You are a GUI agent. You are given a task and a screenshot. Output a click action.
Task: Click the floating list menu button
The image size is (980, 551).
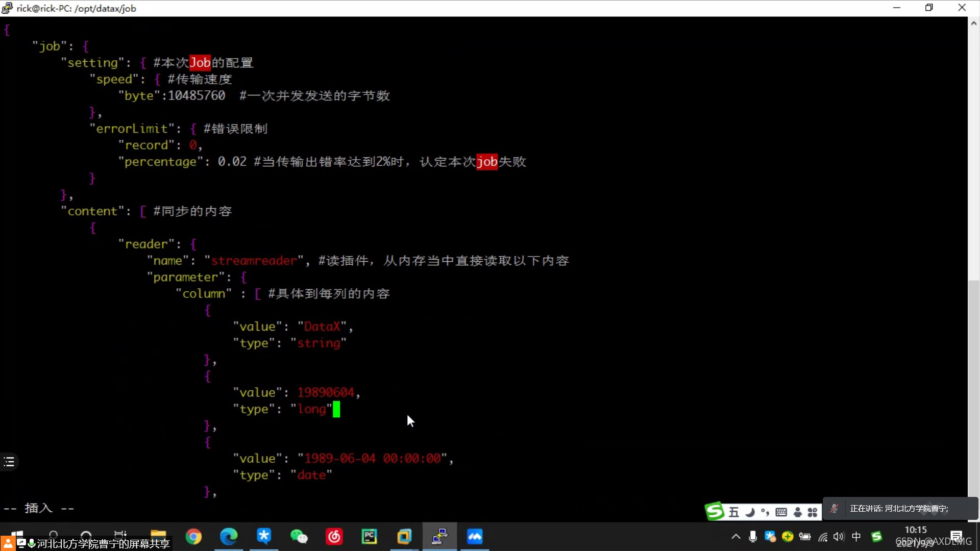point(9,462)
